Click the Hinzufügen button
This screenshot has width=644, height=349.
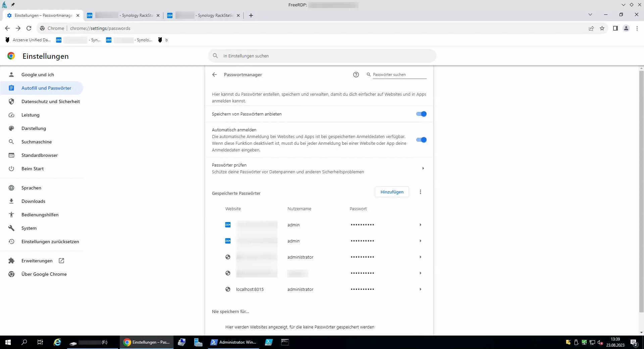pyautogui.click(x=392, y=192)
